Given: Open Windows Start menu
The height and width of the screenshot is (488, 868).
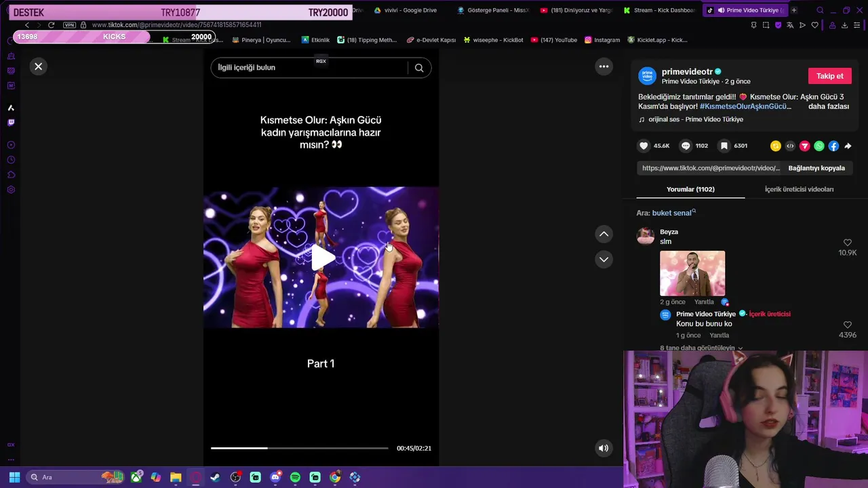Looking at the screenshot, I should (x=14, y=477).
